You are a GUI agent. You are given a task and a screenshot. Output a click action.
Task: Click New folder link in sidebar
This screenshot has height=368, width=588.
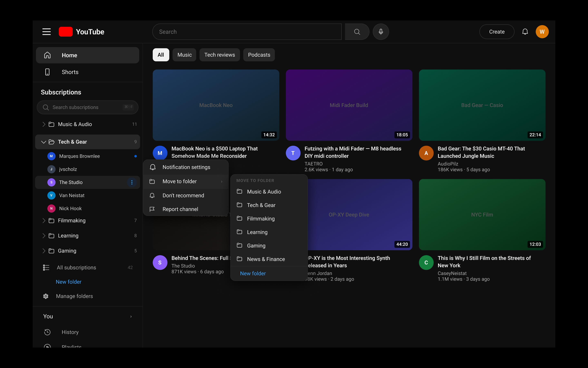[x=69, y=282]
